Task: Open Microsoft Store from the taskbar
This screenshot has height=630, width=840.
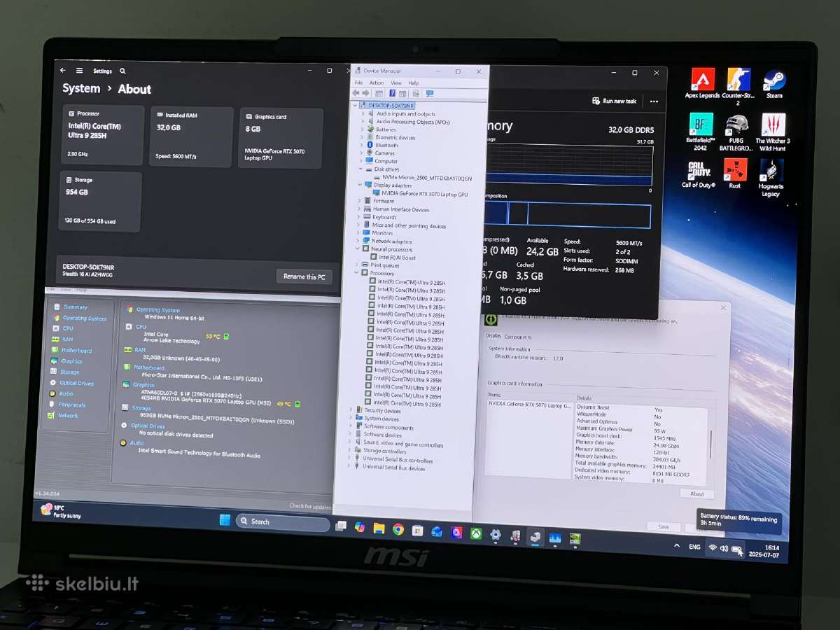Action: 418,531
